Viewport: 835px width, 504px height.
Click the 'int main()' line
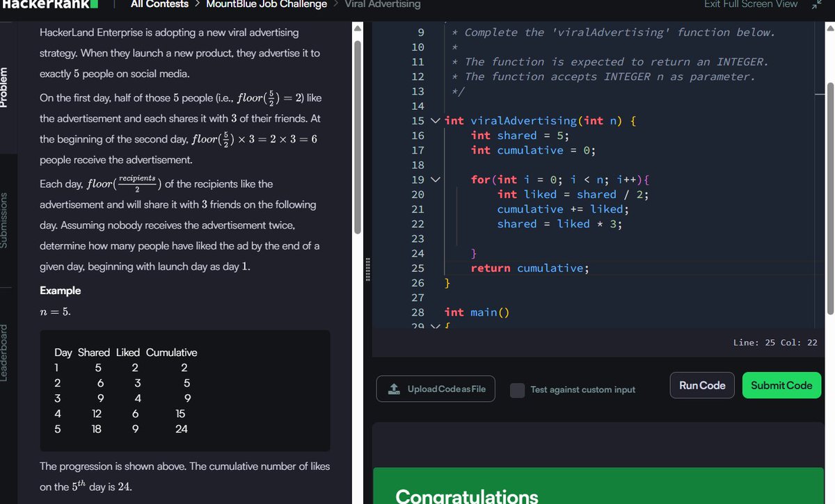[477, 312]
